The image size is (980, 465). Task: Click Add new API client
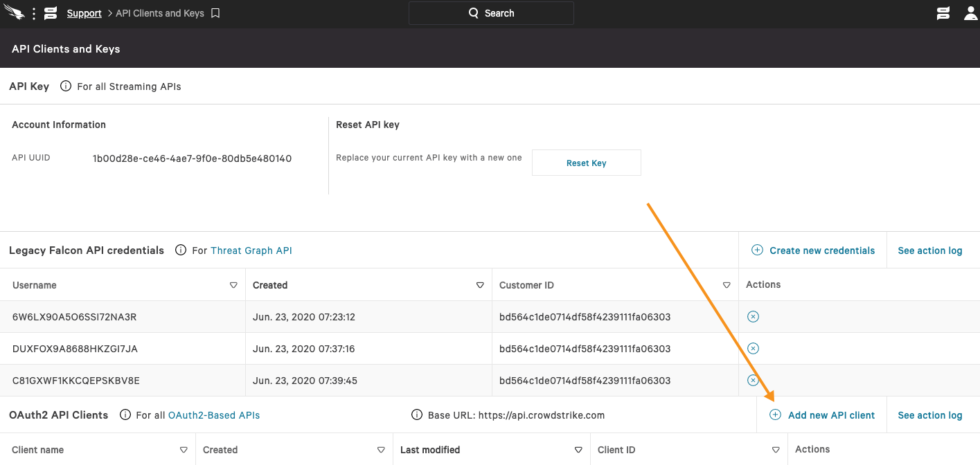pyautogui.click(x=822, y=415)
